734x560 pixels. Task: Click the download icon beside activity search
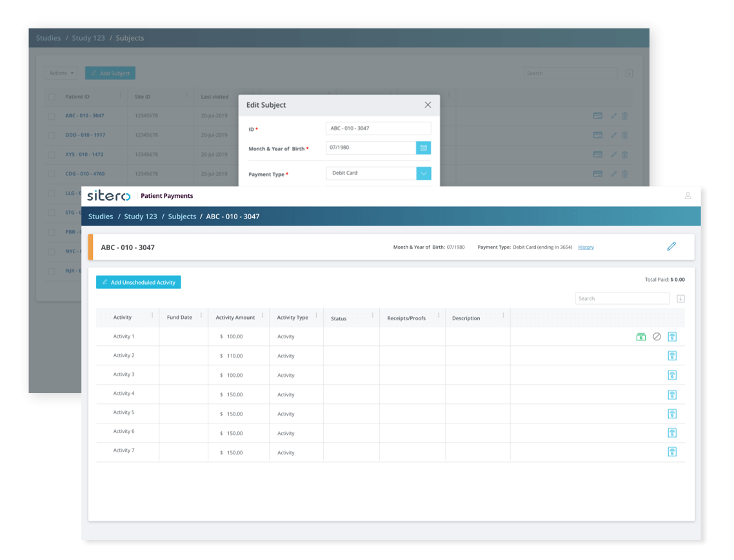680,298
